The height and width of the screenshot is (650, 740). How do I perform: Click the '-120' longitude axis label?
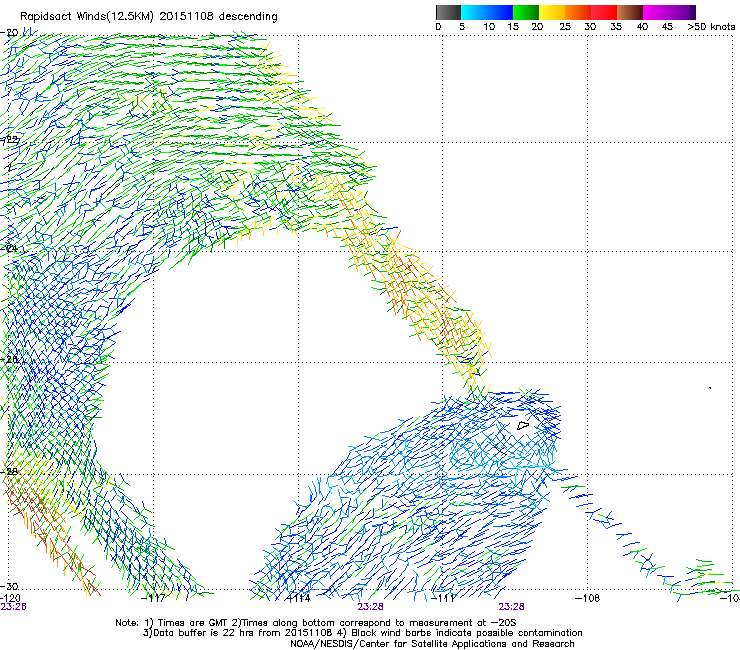coord(10,598)
